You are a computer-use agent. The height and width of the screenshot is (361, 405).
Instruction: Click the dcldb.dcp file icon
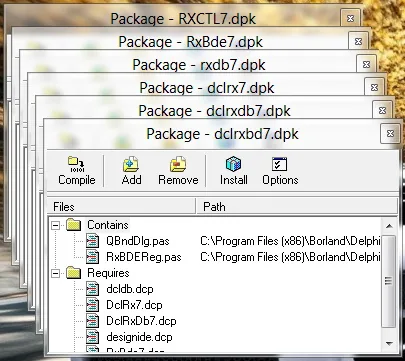pyautogui.click(x=93, y=289)
